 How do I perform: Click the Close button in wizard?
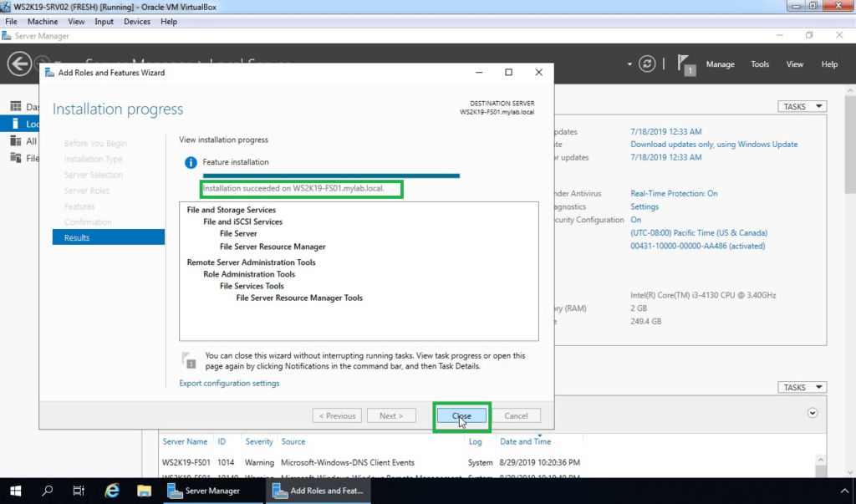[461, 416]
